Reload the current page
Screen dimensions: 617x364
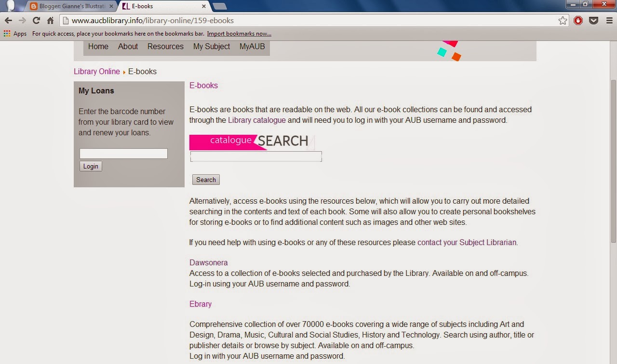click(36, 21)
